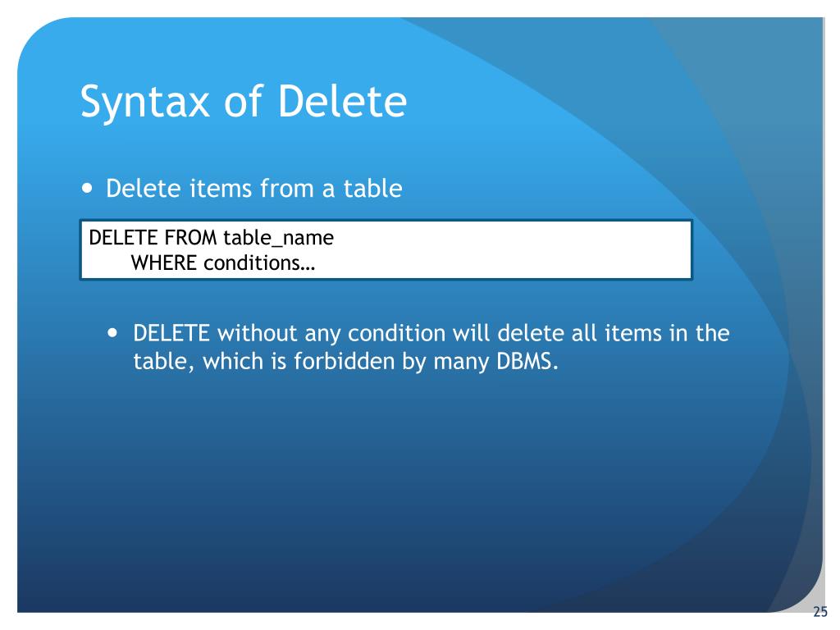Click the word "DBMS." ending the sentence

(x=527, y=361)
